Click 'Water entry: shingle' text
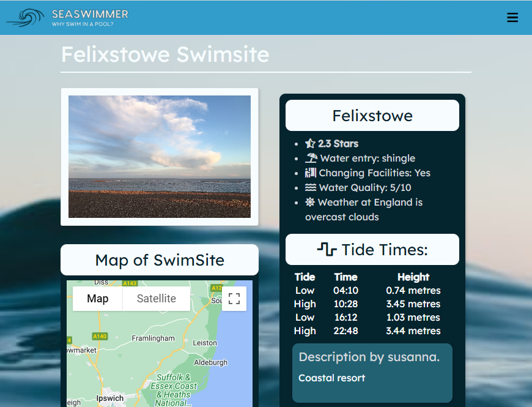The height and width of the screenshot is (407, 532). click(368, 158)
